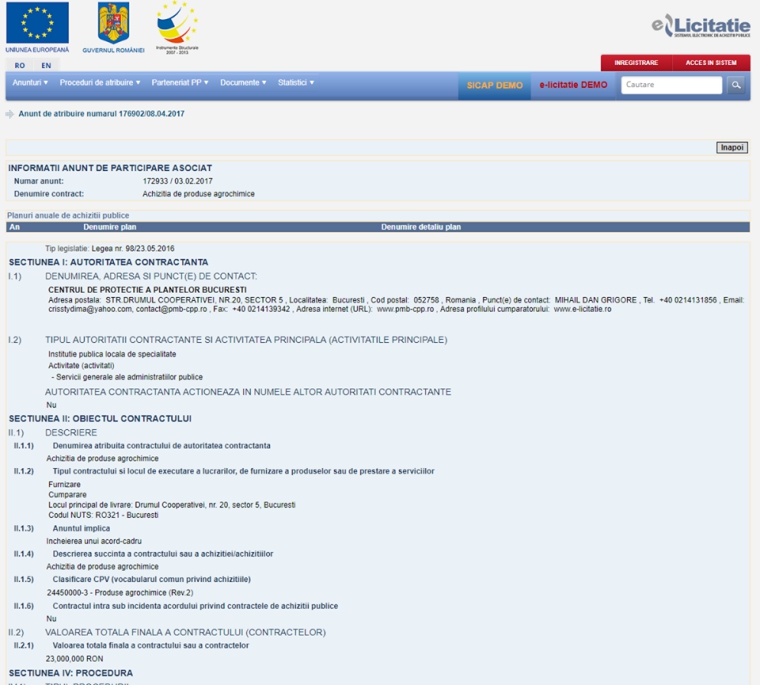Click the Guvernul Romaniei coat of arms
The width and height of the screenshot is (760, 685).
click(x=113, y=23)
